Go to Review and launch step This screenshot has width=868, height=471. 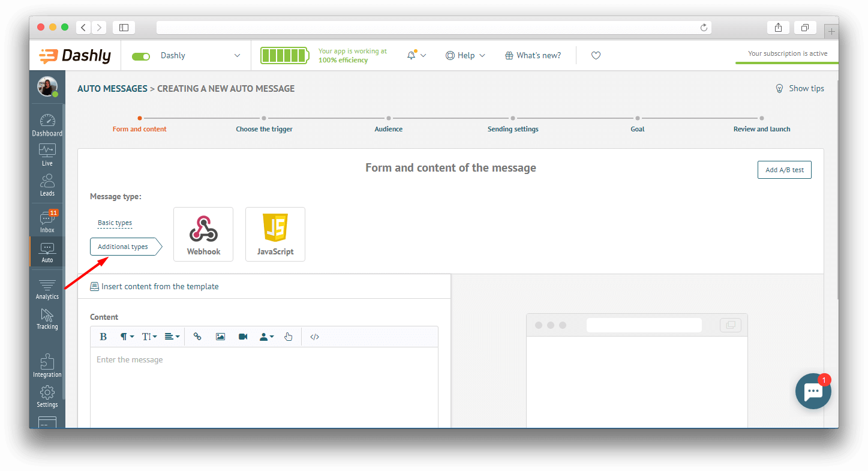click(762, 129)
